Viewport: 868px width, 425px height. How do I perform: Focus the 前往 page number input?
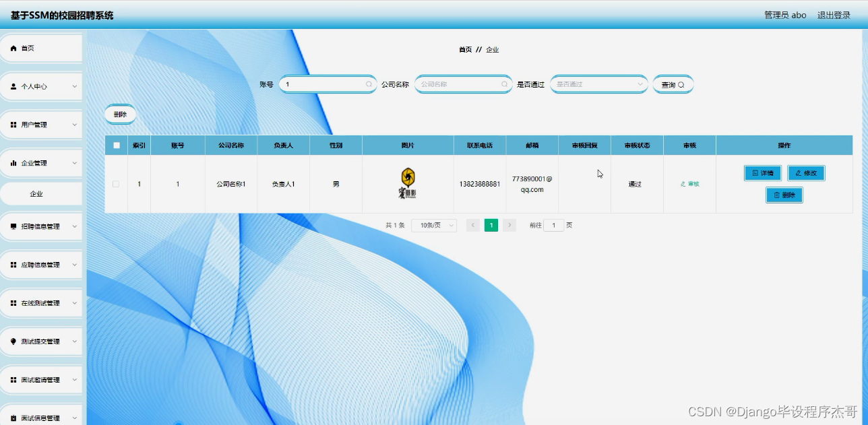pyautogui.click(x=553, y=226)
